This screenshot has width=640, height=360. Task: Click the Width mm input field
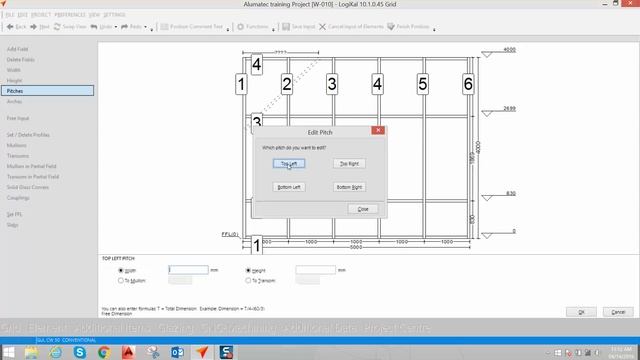click(188, 270)
